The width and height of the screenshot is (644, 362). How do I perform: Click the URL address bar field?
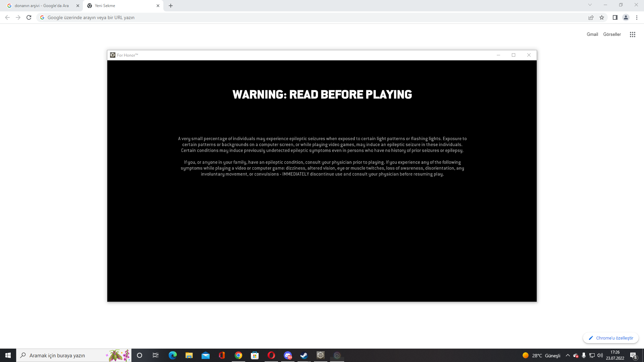pyautogui.click(x=302, y=17)
